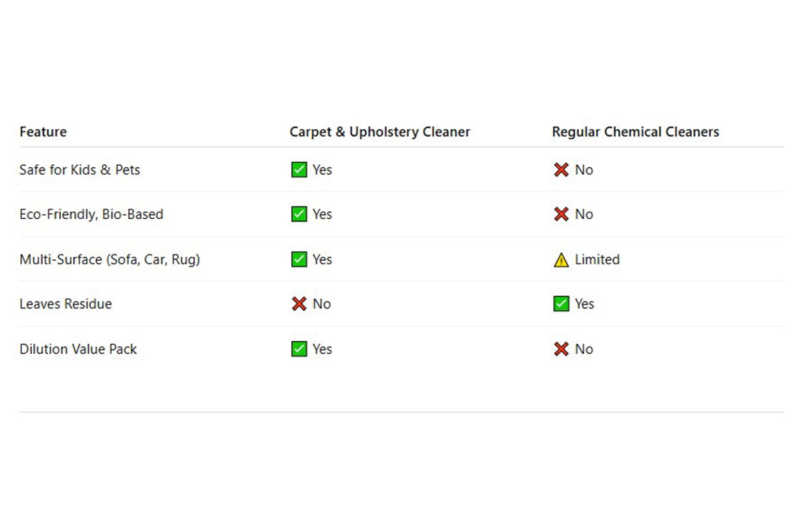Click the Leaves Residue feature label

[65, 304]
